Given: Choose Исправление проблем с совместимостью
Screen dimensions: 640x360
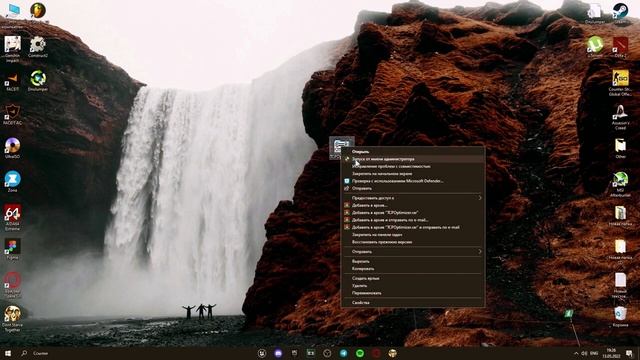Looking at the screenshot, I should coord(413,167).
